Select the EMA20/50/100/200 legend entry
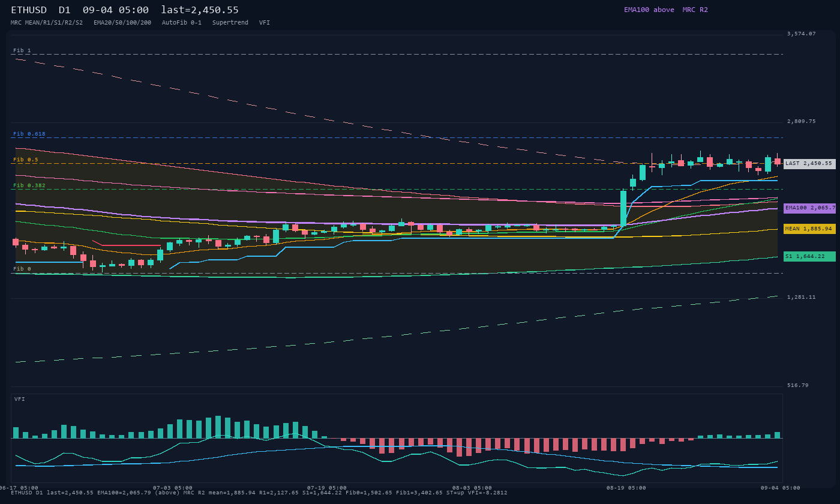Viewport: 840px width, 504px height. [122, 23]
